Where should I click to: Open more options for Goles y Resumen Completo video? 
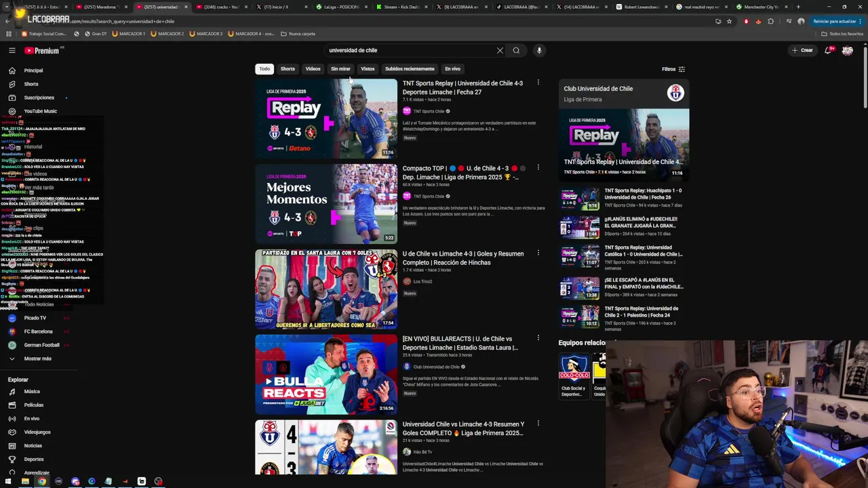coord(538,253)
